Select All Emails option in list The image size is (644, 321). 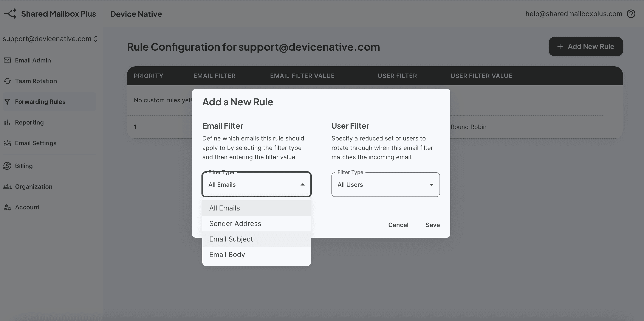[x=224, y=208]
